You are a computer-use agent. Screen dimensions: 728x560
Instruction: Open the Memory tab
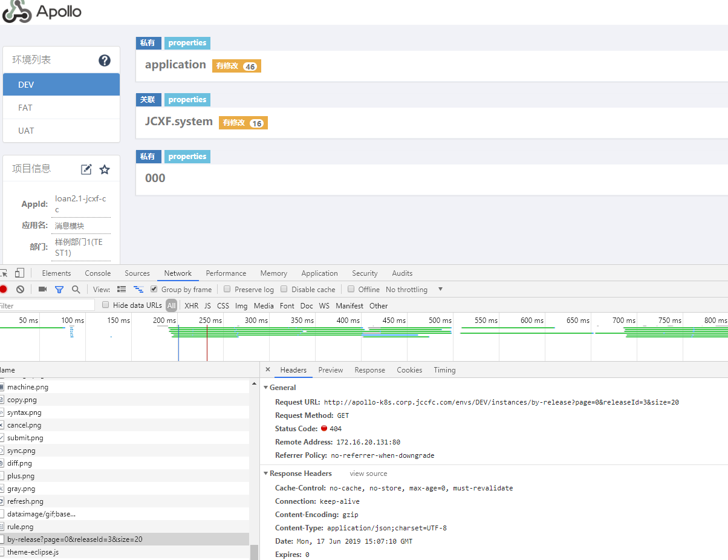(x=274, y=273)
